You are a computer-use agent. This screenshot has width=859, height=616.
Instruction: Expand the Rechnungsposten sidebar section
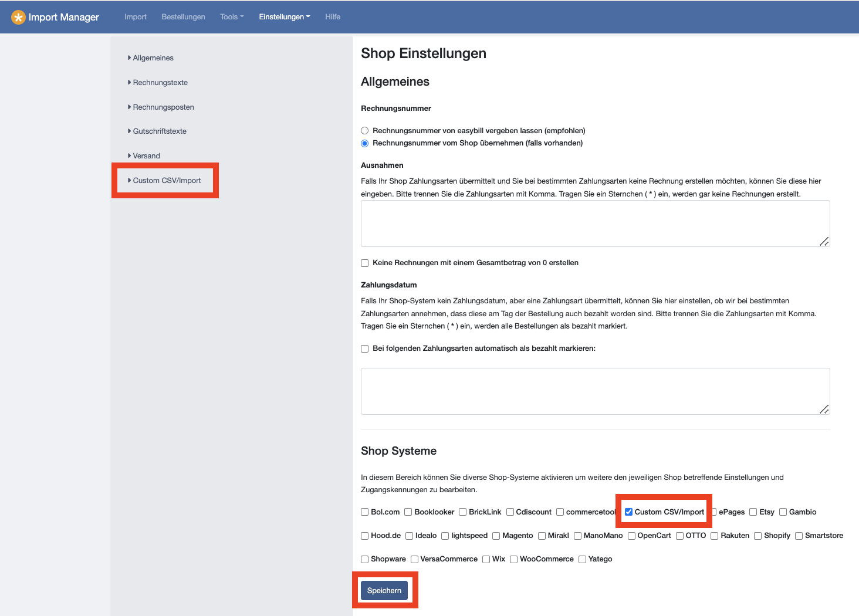point(161,107)
